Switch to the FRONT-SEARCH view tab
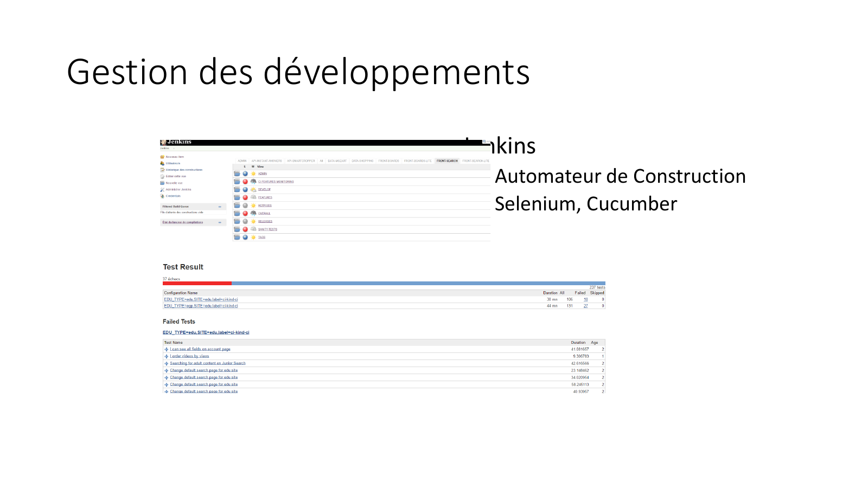Screen dimensions: 868x488 point(447,160)
